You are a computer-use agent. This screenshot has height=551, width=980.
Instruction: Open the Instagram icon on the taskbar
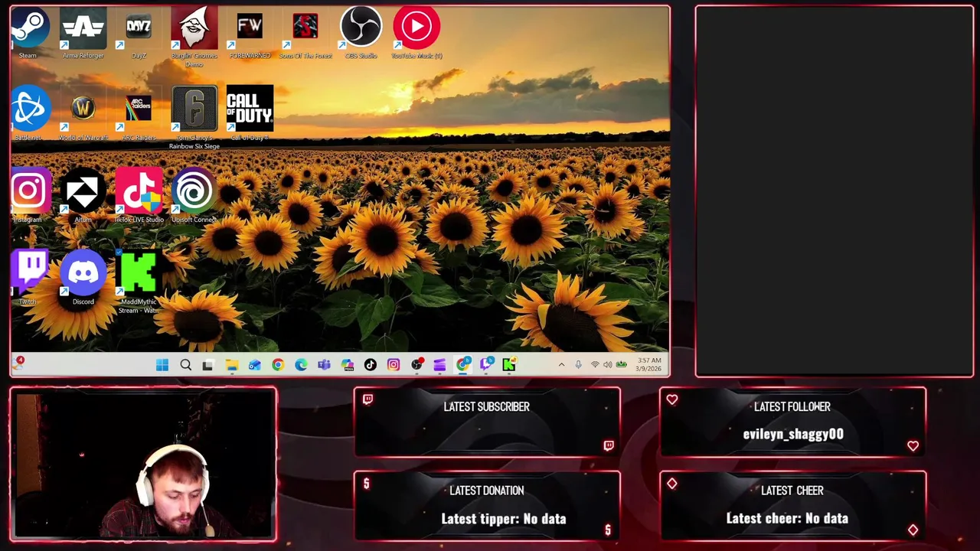(394, 365)
